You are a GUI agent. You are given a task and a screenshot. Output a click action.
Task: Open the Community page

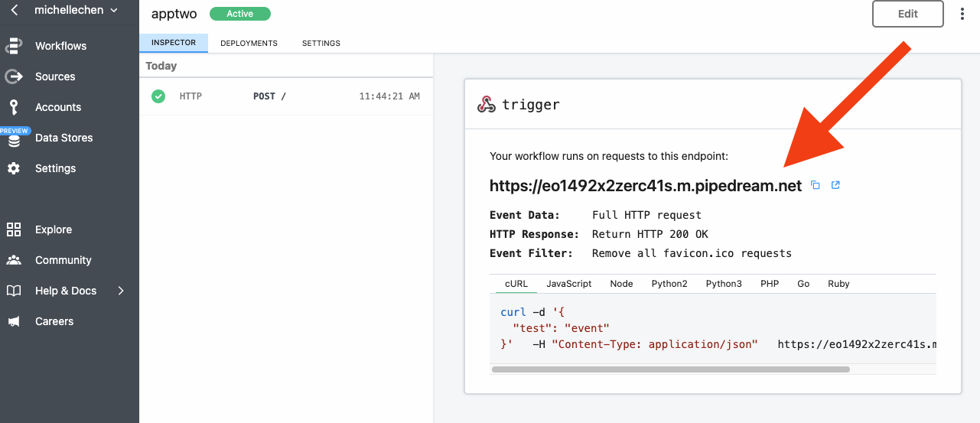tap(63, 260)
